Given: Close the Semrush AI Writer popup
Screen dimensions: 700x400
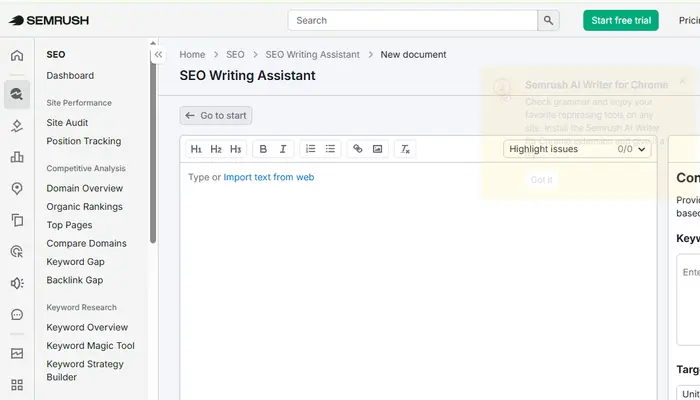Looking at the screenshot, I should [x=682, y=81].
